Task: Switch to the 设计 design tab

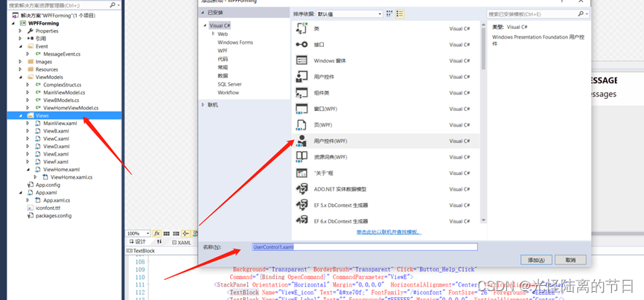Action: pyautogui.click(x=138, y=242)
